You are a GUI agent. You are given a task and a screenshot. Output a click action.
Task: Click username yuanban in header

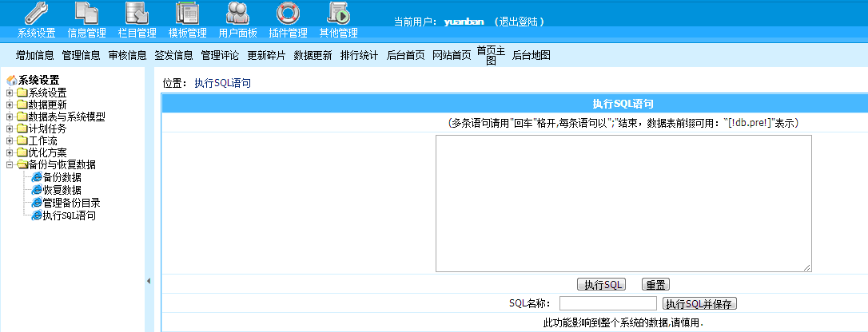[x=464, y=22]
